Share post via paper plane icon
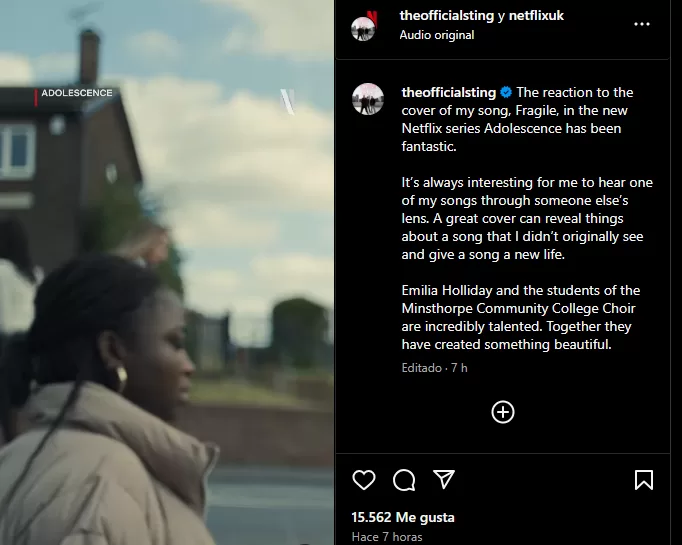Image resolution: width=682 pixels, height=545 pixels. [x=444, y=479]
